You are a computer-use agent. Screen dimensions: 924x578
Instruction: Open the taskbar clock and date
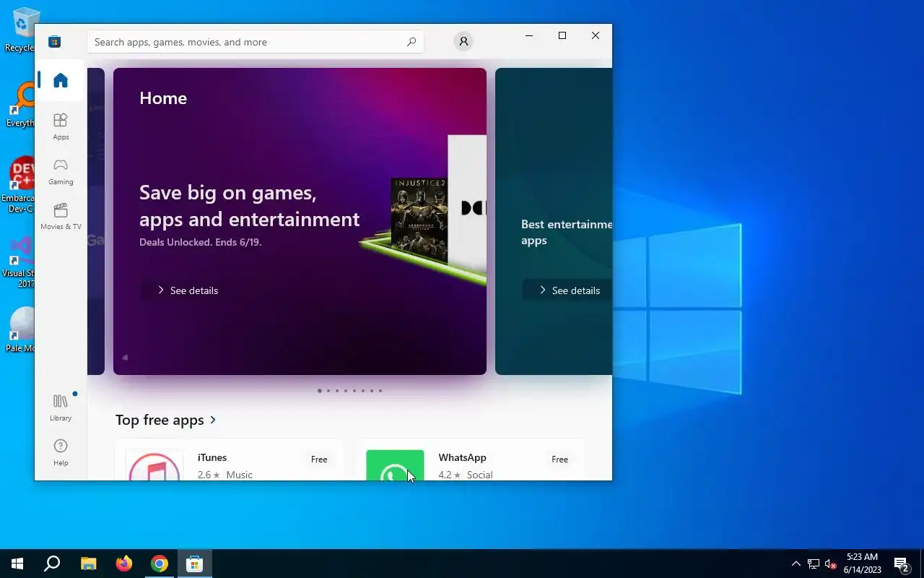[862, 564]
